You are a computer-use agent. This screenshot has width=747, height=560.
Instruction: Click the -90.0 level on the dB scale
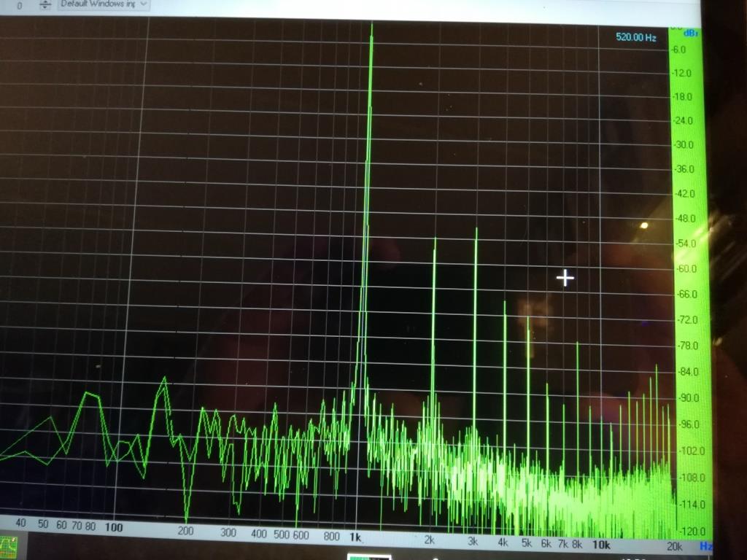(689, 397)
